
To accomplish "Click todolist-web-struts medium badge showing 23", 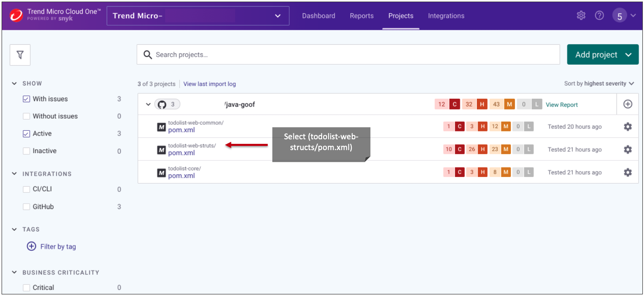I will 500,150.
